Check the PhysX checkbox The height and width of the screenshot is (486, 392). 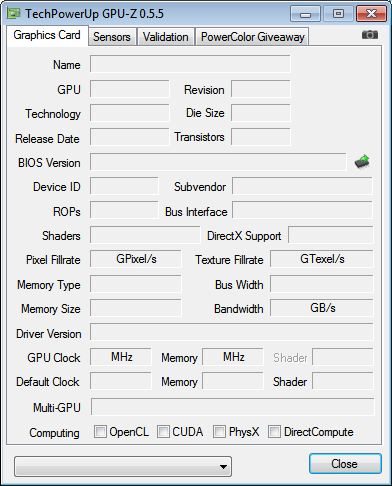coord(219,432)
